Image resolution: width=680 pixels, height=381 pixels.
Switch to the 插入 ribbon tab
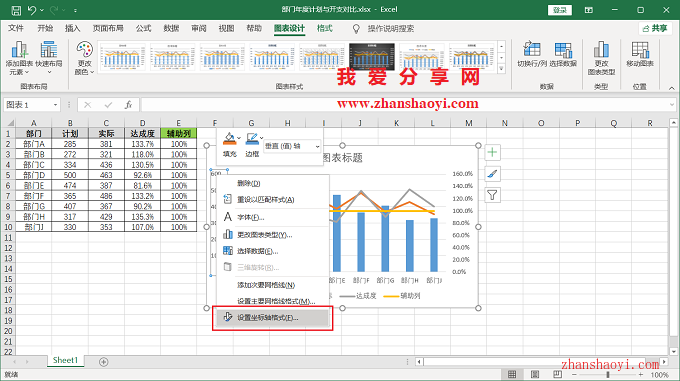(x=72, y=29)
